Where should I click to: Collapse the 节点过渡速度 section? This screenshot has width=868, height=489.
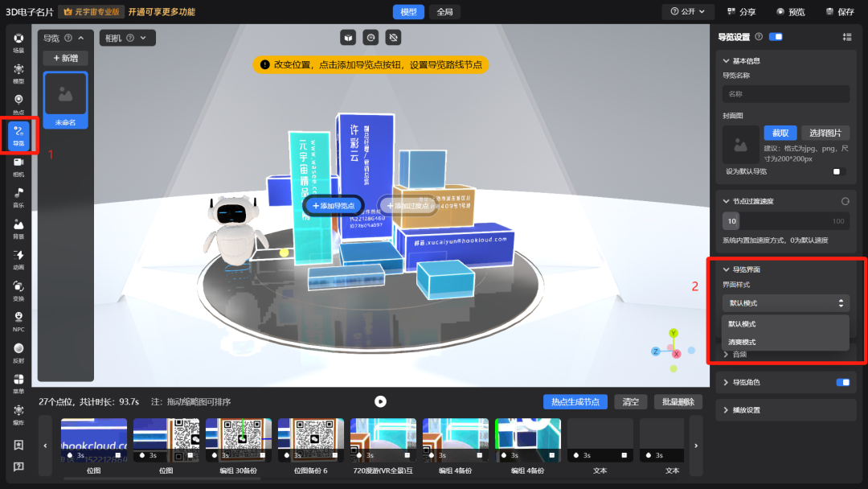point(726,201)
